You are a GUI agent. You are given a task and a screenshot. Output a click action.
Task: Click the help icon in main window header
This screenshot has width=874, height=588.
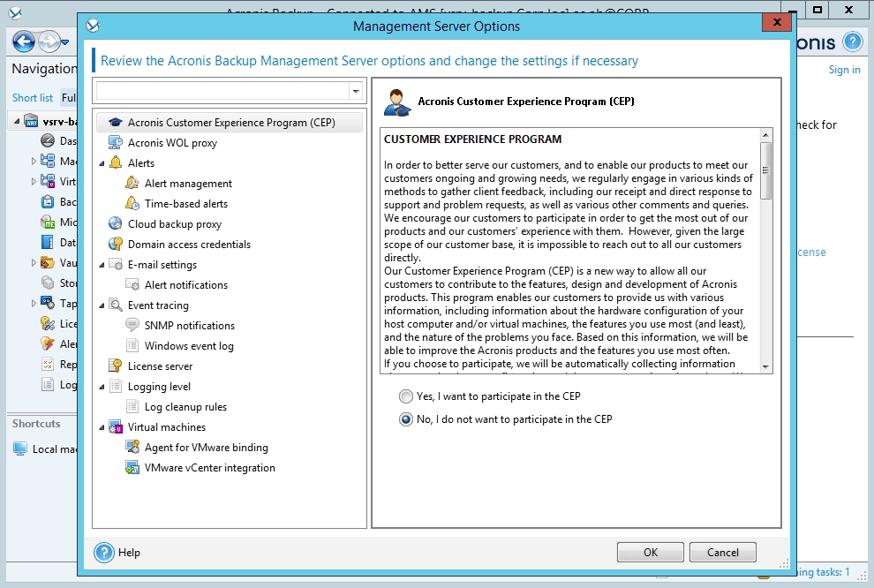(x=852, y=41)
